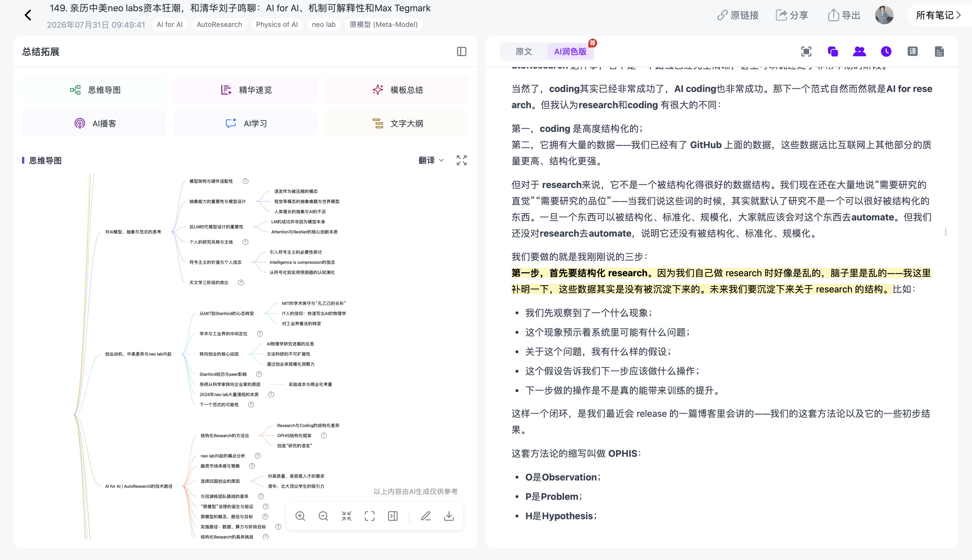The image size is (972, 560).
Task: Open the AI播客 podcast card
Action: click(x=94, y=124)
